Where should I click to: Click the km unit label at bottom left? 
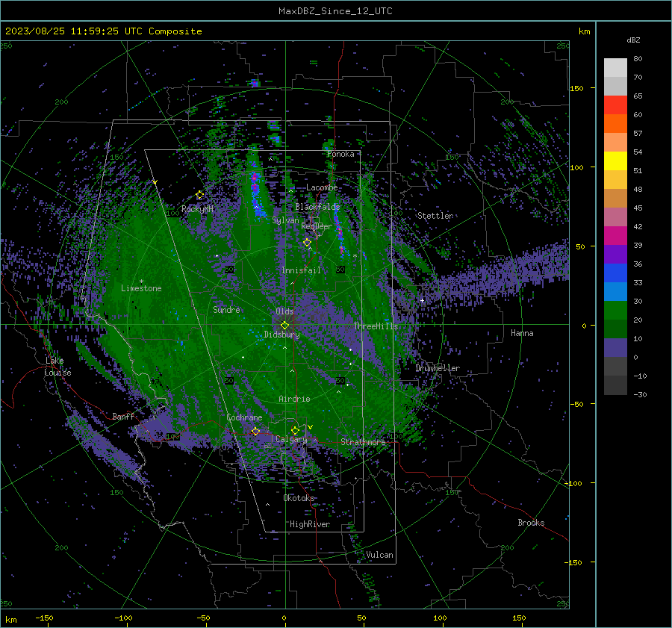pyautogui.click(x=10, y=620)
